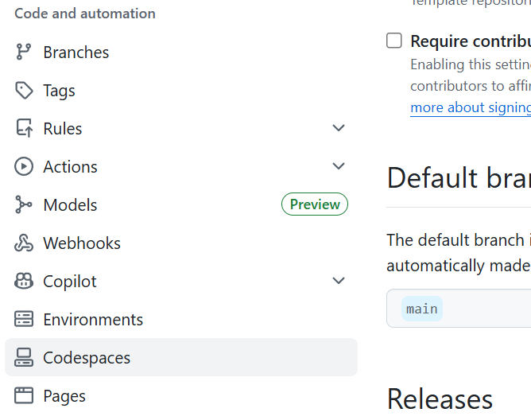Screen dimensions: 531x420
Task: Click the Rules icon in sidebar
Action: [x=24, y=129]
